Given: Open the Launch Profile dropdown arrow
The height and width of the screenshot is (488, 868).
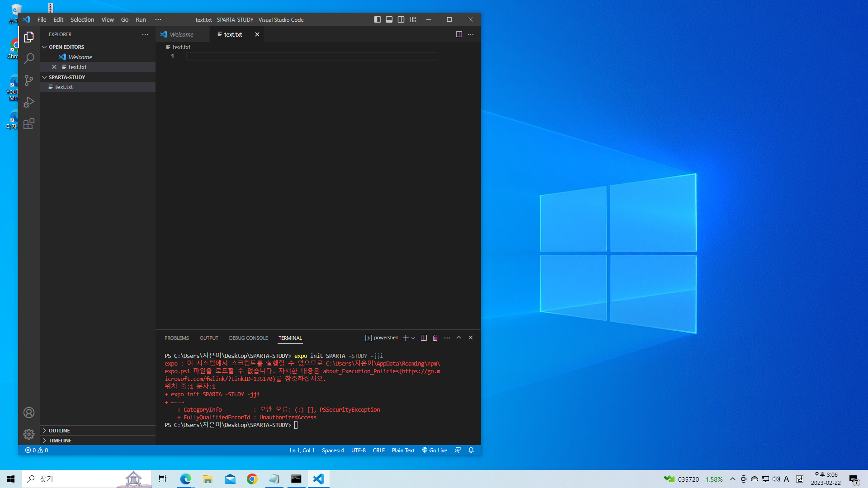Looking at the screenshot, I should (413, 338).
